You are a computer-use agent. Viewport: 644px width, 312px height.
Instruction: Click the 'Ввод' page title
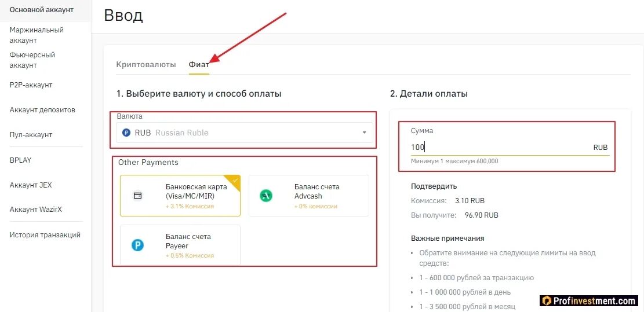(123, 16)
